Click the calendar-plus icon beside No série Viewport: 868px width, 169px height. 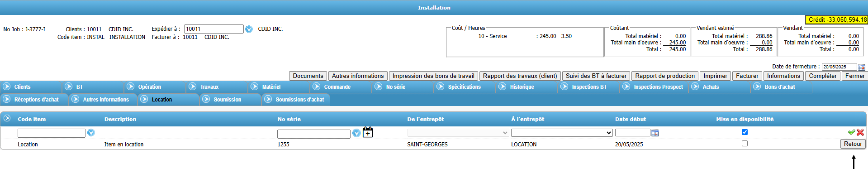coord(368,132)
